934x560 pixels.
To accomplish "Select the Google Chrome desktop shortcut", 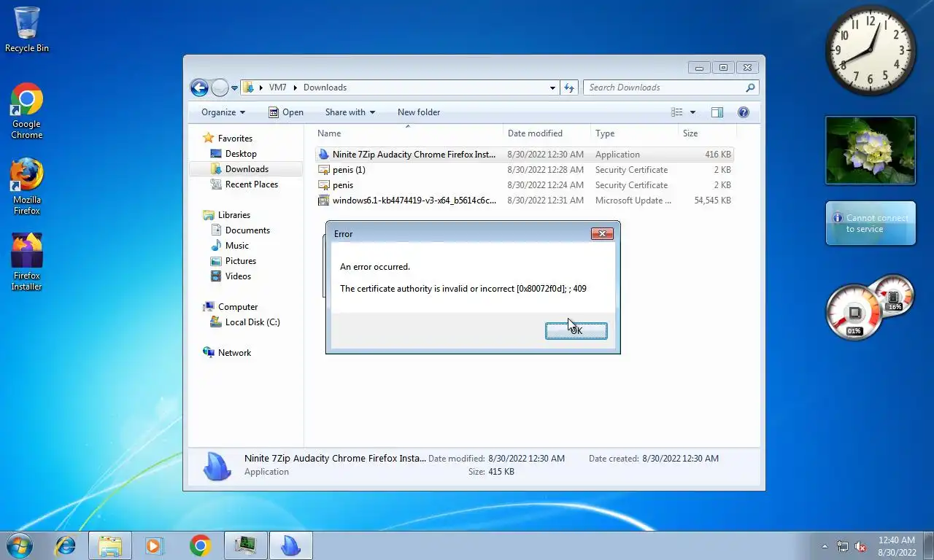I will tap(27, 111).
